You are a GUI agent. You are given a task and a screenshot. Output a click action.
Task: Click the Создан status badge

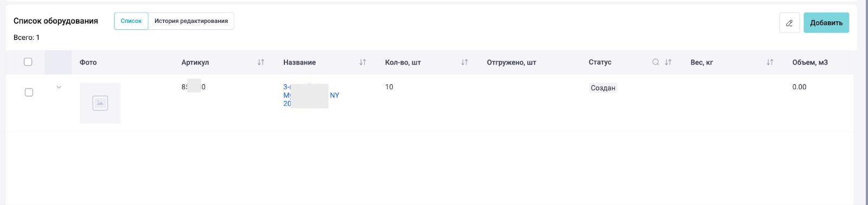603,88
